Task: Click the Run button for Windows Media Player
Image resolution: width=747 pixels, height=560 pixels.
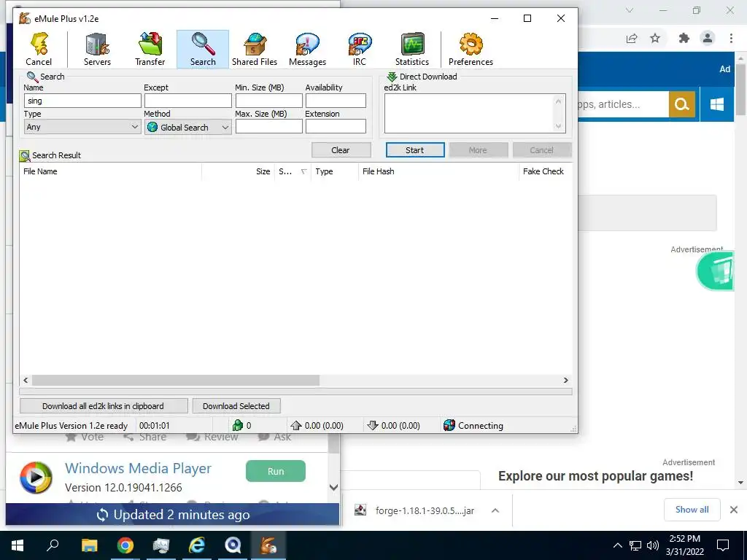Action: click(x=275, y=471)
